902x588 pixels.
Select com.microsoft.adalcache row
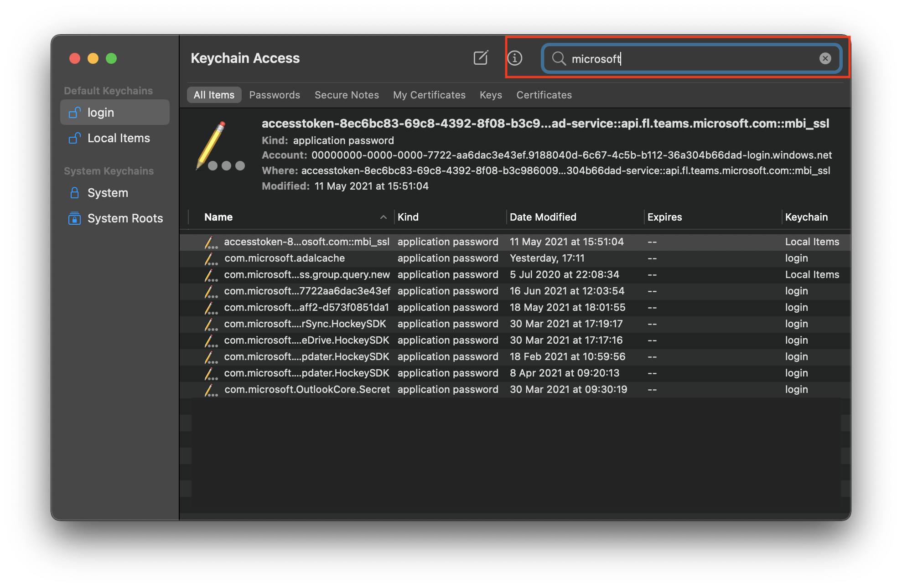point(515,258)
